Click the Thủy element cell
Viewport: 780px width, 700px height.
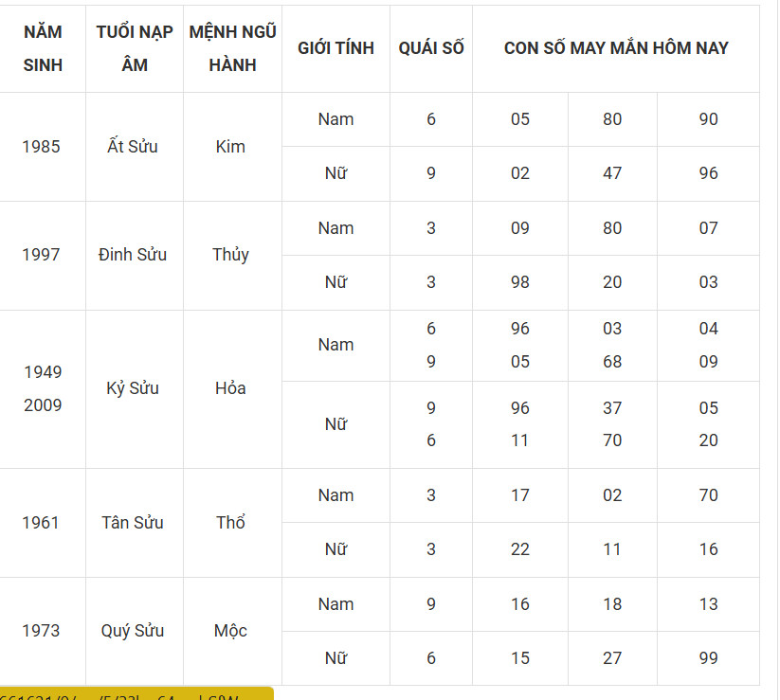coord(230,255)
